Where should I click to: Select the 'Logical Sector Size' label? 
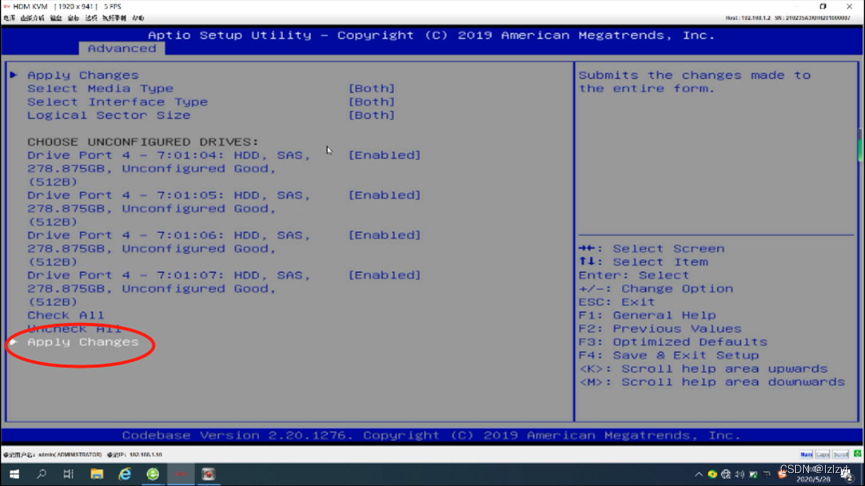[109, 115]
